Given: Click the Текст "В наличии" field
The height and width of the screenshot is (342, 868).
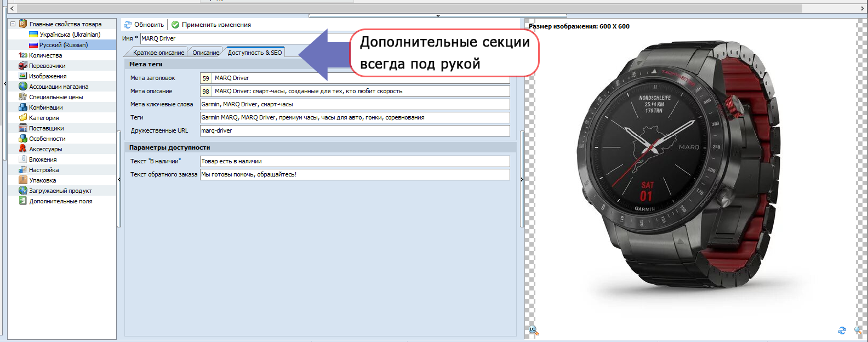Looking at the screenshot, I should [x=355, y=161].
